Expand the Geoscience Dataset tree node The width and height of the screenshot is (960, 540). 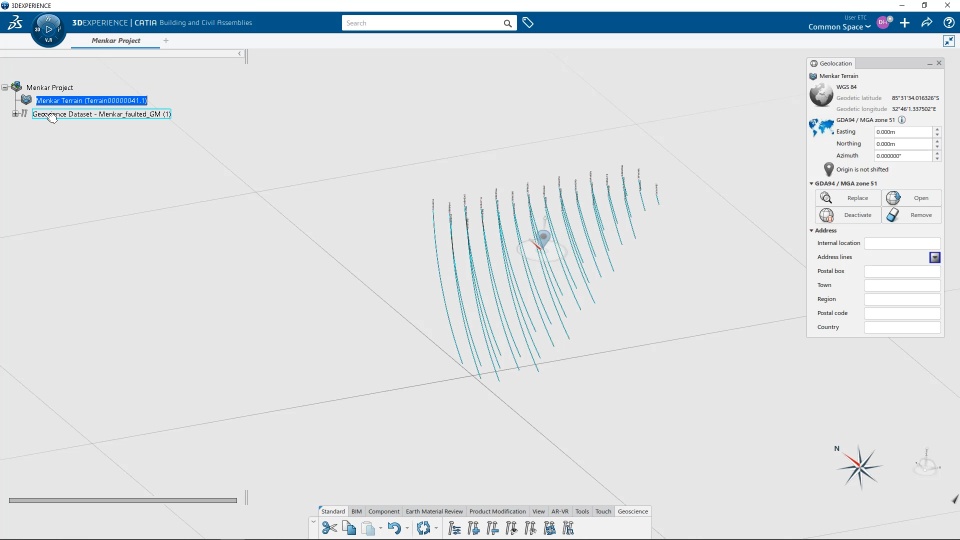pos(15,114)
